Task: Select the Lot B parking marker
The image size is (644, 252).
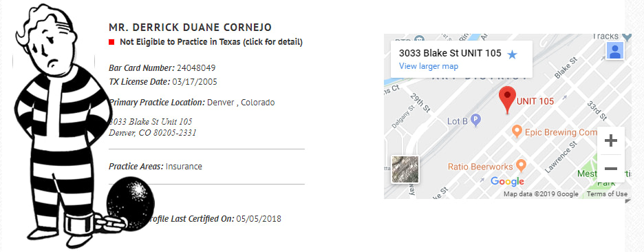Action: 475,120
